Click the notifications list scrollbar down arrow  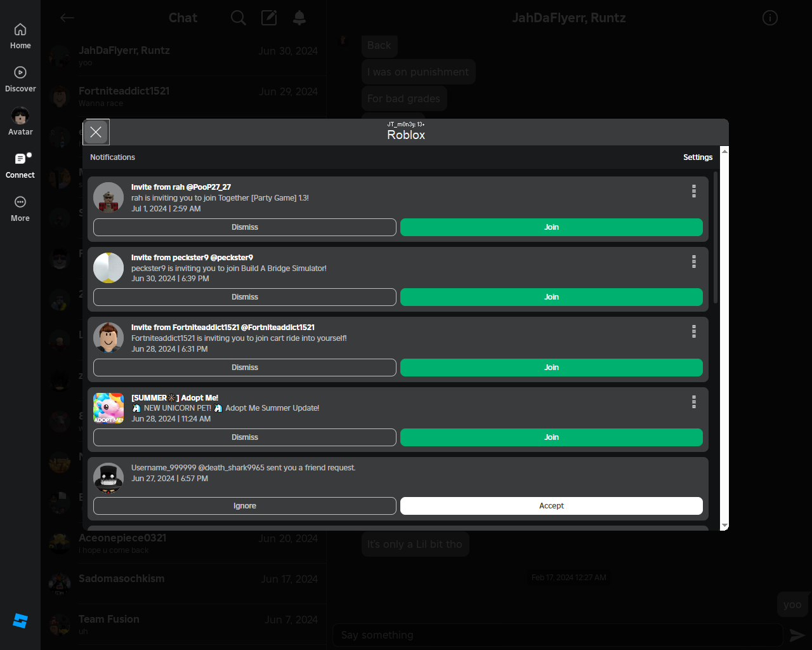tap(724, 526)
